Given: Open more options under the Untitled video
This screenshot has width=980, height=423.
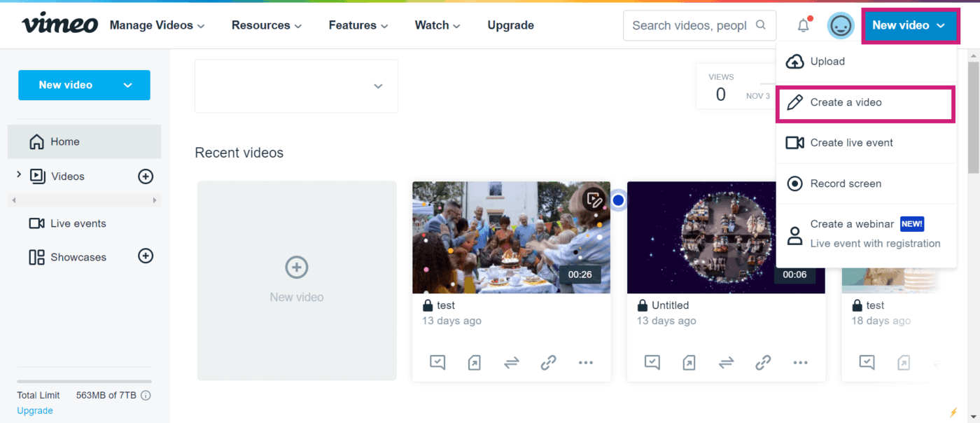Looking at the screenshot, I should (x=800, y=362).
